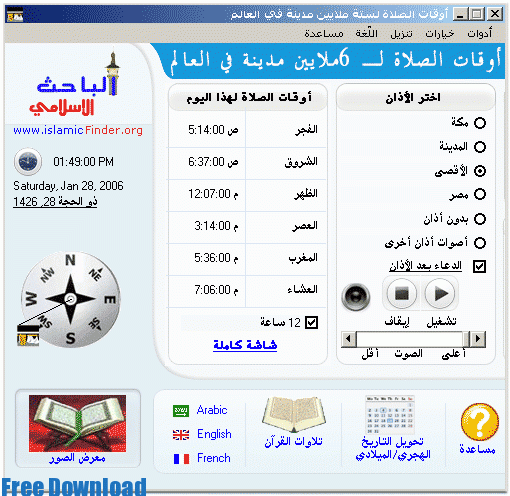Open the مساعدة (Help) menu

point(324,33)
